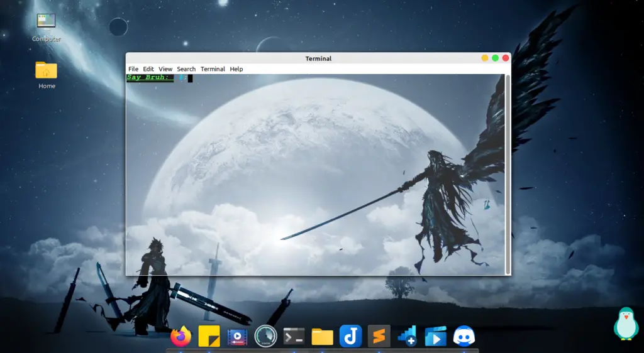Click the terminal cursor block
644x353 pixels.
point(190,79)
